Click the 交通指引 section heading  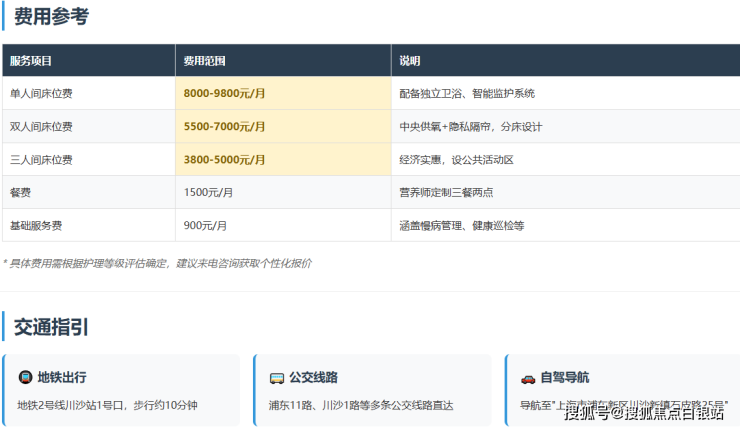[x=51, y=326]
